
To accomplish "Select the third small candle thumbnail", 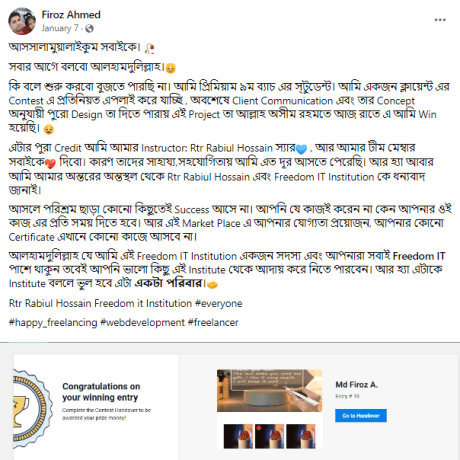I will point(301,436).
